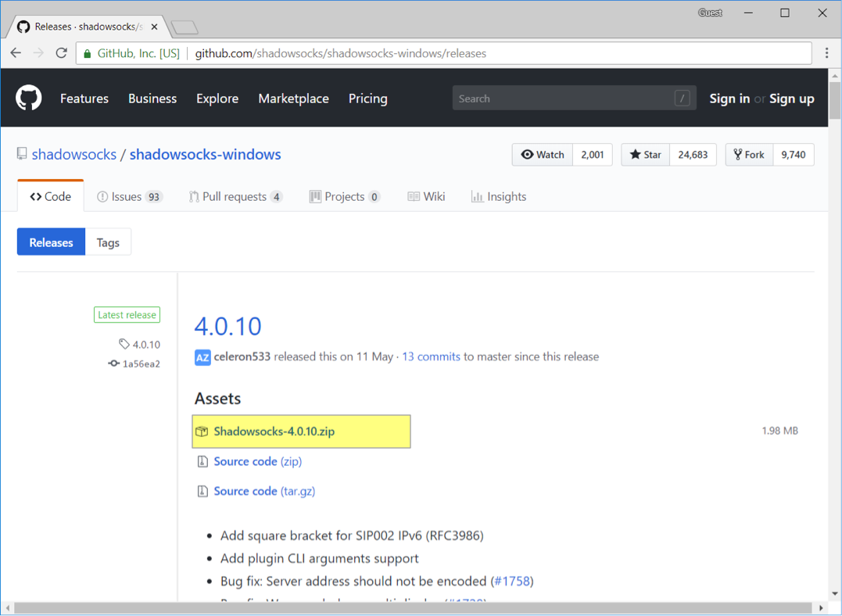Open the shadowsocks-windows repository link
This screenshot has height=616, width=842.
(x=205, y=154)
